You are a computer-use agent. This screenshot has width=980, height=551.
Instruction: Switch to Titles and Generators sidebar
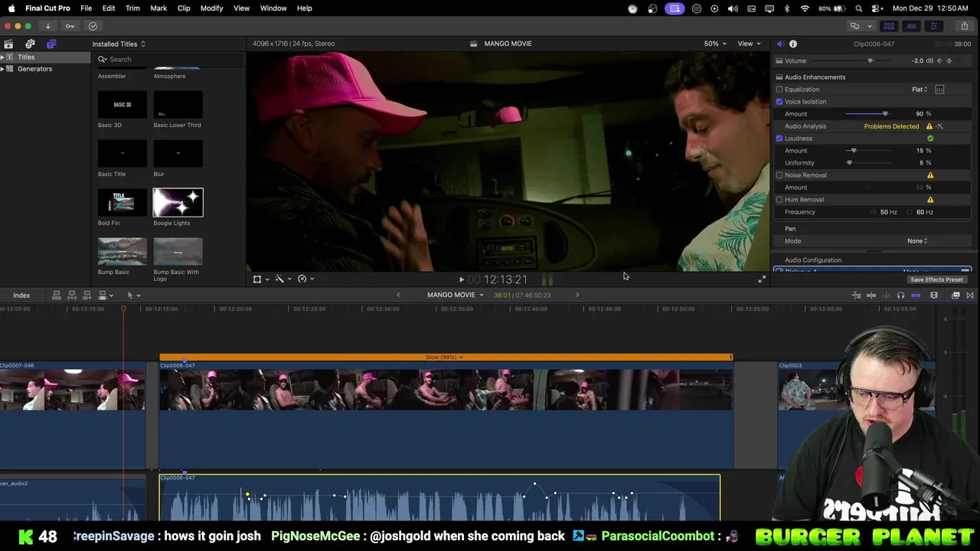[51, 44]
